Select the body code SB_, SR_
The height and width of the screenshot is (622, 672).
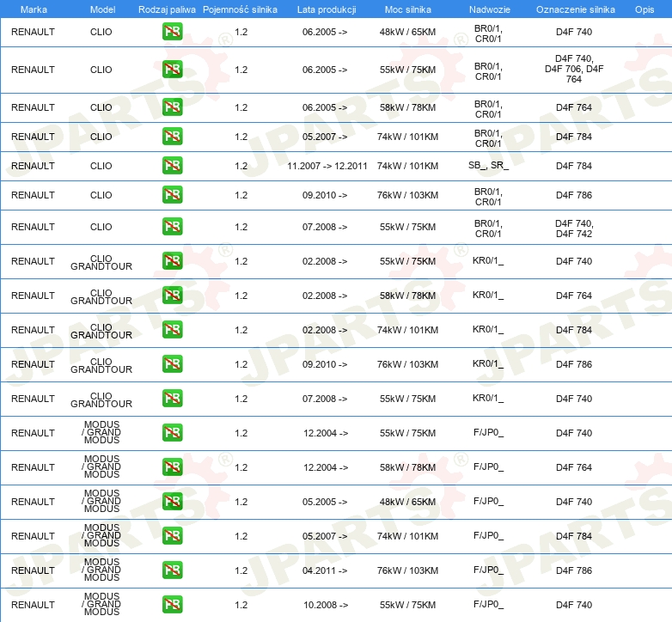click(x=488, y=165)
